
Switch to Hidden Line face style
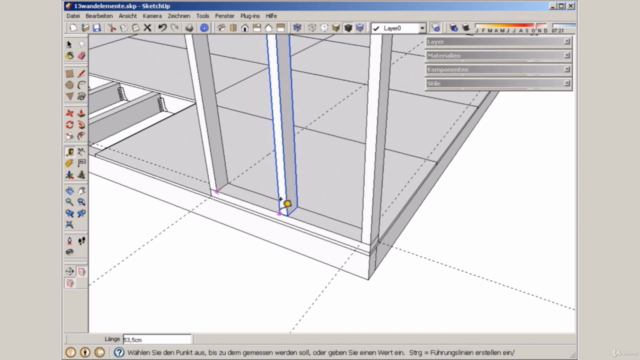coord(324,28)
